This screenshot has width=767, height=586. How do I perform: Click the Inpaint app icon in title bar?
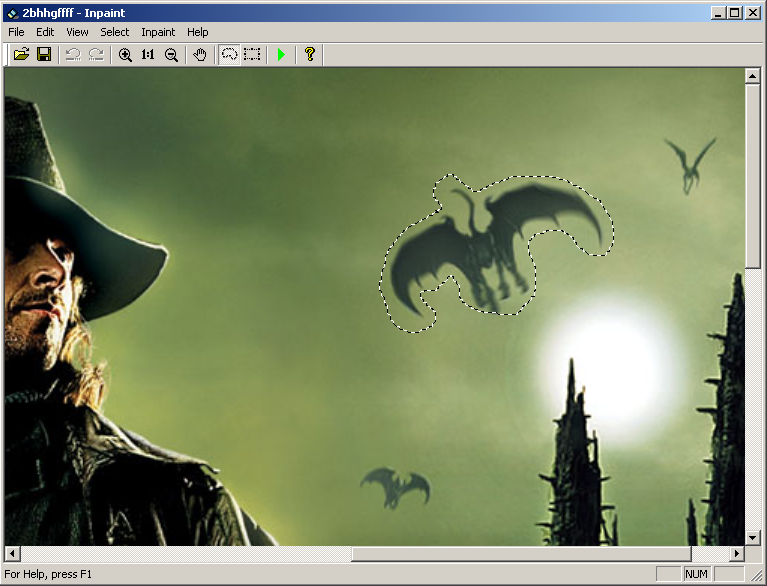click(x=13, y=13)
